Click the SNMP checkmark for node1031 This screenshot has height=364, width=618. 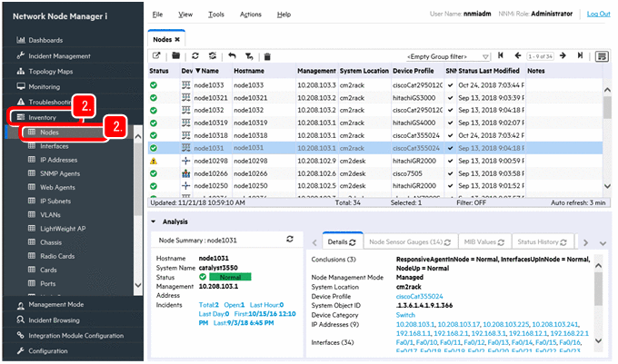(x=451, y=147)
